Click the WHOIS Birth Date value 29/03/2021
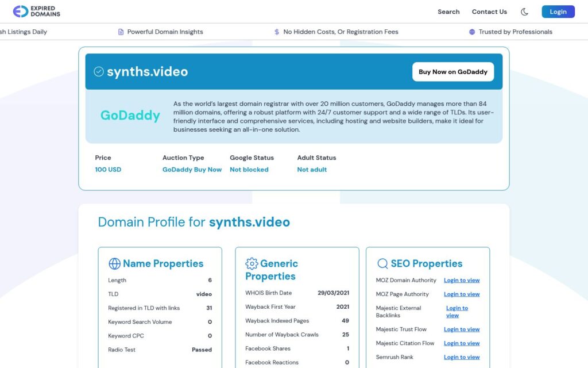The height and width of the screenshot is (368, 588). (334, 293)
